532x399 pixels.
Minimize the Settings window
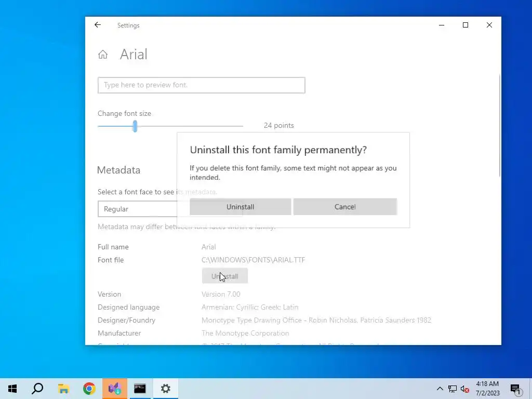pos(442,25)
